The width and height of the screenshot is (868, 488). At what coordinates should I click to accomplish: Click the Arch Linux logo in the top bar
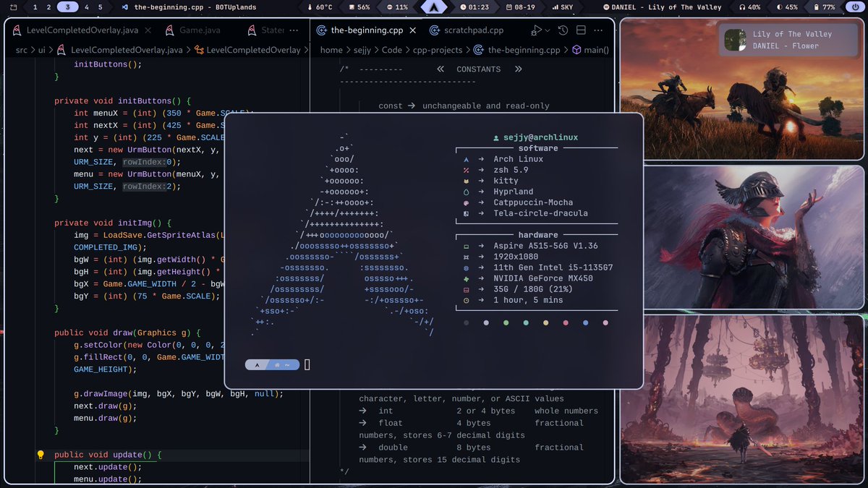click(433, 7)
